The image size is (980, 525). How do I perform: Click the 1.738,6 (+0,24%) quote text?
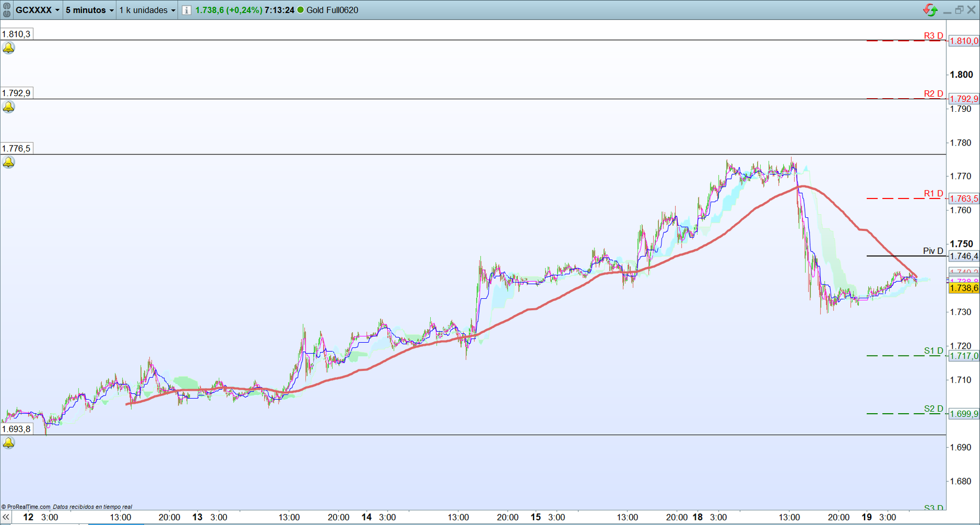coord(228,10)
